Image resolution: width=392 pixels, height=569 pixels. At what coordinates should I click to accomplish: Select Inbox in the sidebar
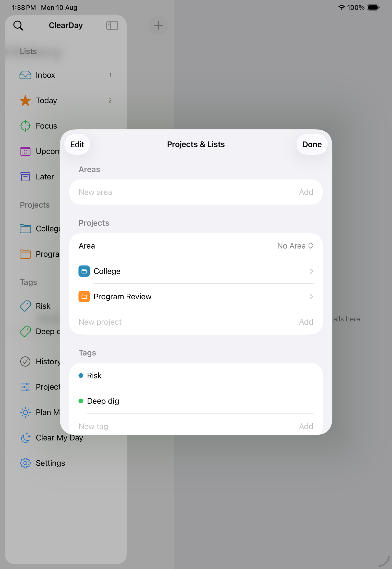(66, 75)
